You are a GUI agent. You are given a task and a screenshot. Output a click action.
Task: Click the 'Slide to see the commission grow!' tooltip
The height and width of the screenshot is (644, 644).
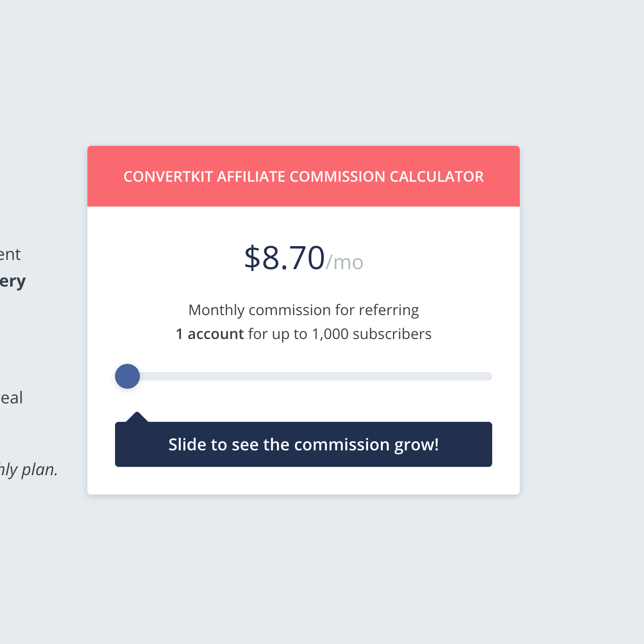pos(304,444)
